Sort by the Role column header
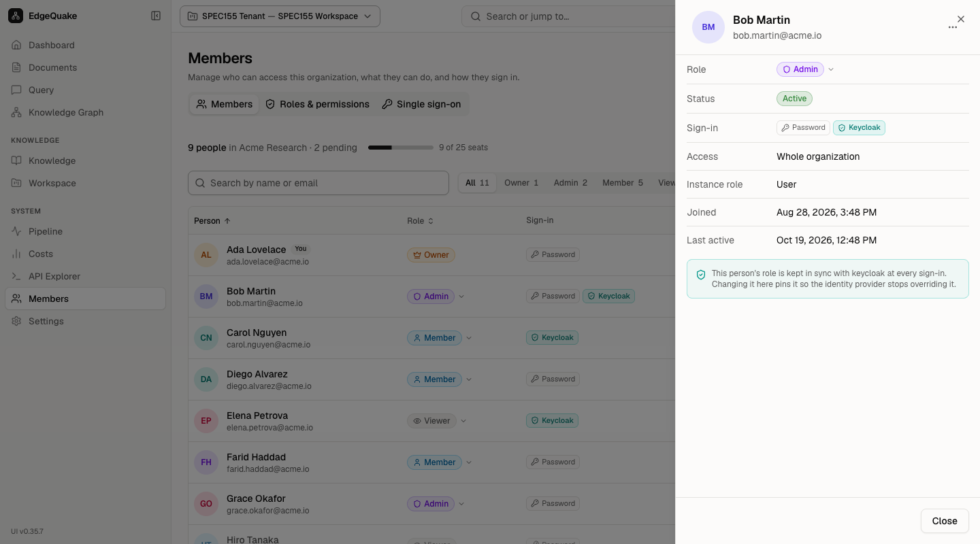Screen dimensions: 980x544 click(x=421, y=221)
